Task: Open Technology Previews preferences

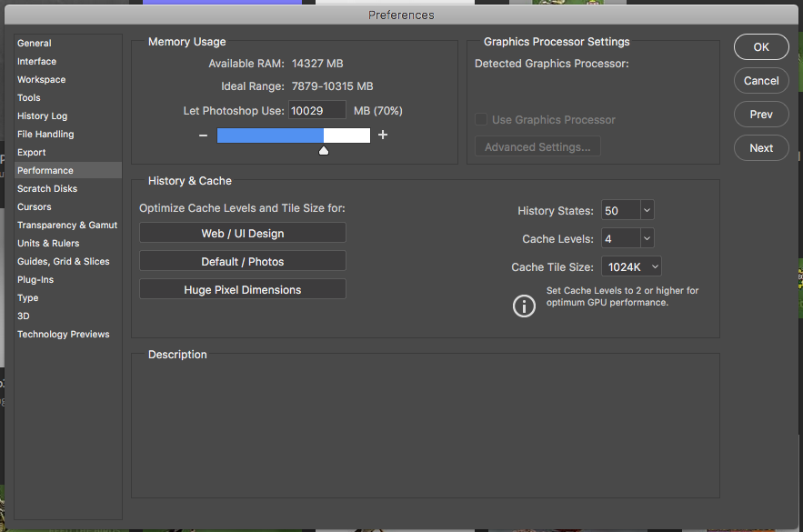Action: pyautogui.click(x=68, y=334)
